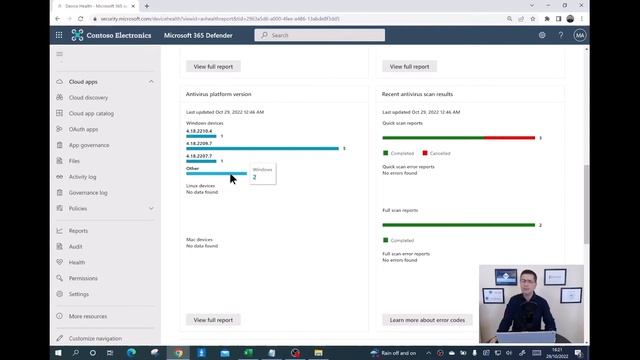The width and height of the screenshot is (640, 360).
Task: Click the sidebar Settings gear icon
Action: point(60,294)
